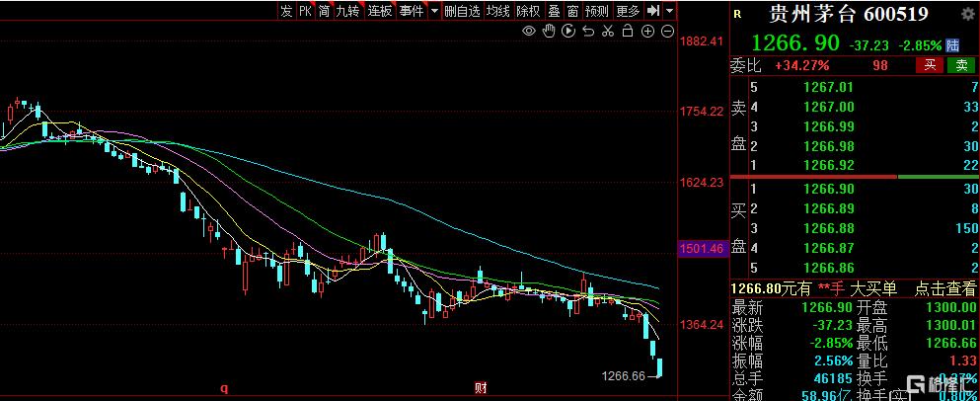Click buy-sell ratio red-green bar
Viewport: 980px width, 401px height.
[x=855, y=177]
